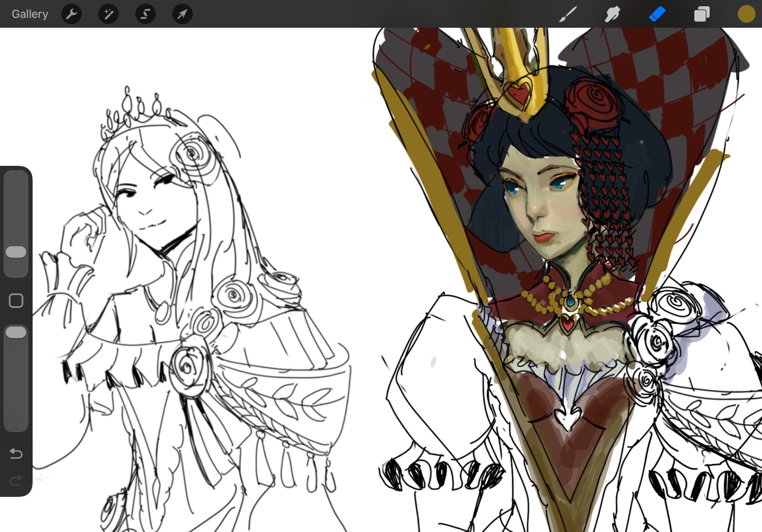Click the brush size slider handle

(x=16, y=252)
